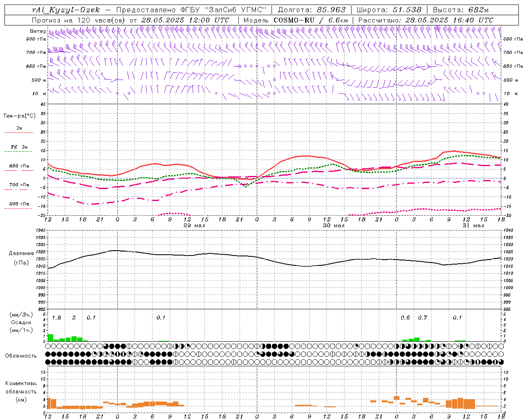Click the '1.8' precipitation amount value

click(x=57, y=318)
